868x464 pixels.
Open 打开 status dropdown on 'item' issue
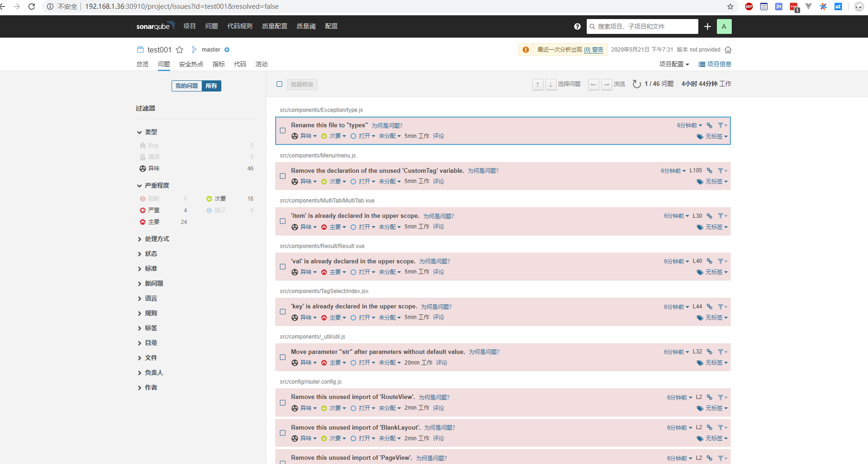pos(363,227)
